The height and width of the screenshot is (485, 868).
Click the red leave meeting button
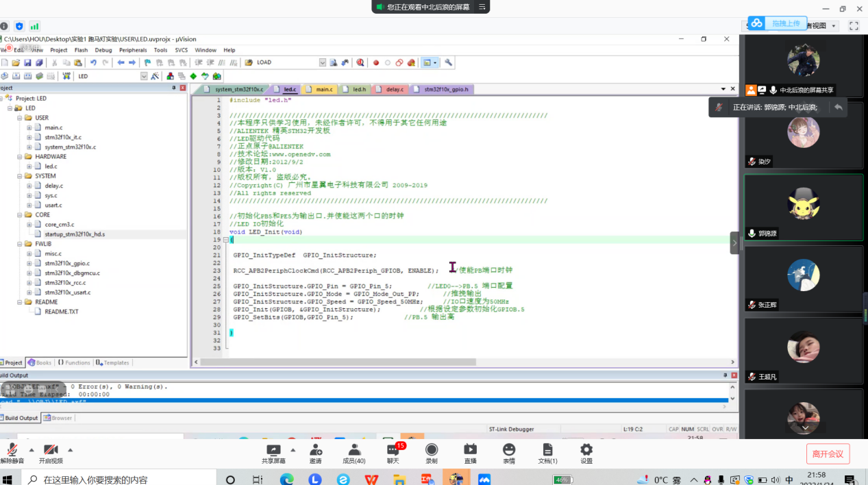click(x=828, y=453)
